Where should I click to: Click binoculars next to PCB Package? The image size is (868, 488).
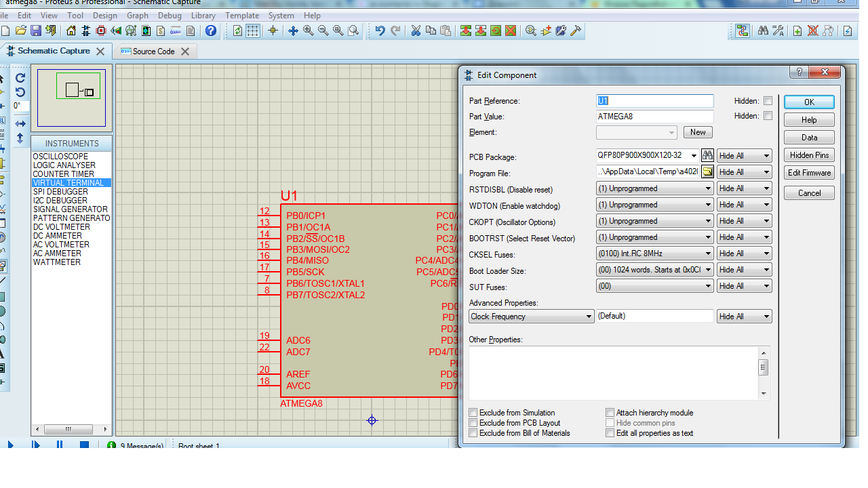[707, 155]
